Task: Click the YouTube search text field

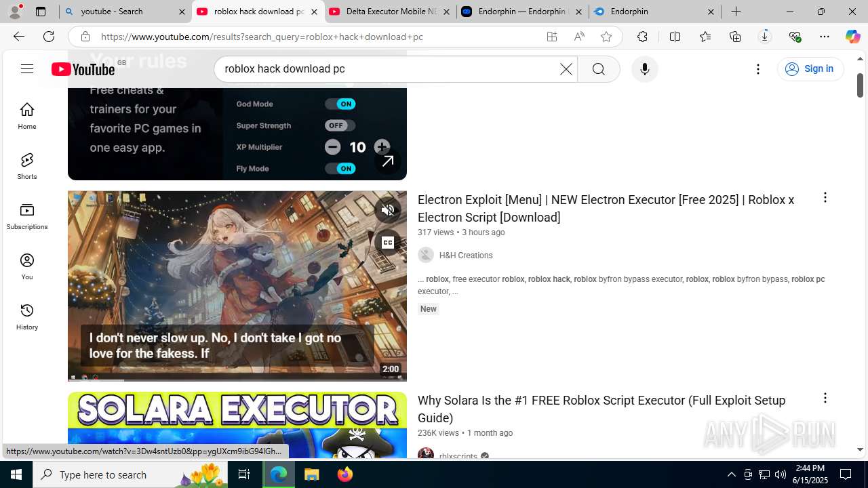Action: tap(387, 69)
